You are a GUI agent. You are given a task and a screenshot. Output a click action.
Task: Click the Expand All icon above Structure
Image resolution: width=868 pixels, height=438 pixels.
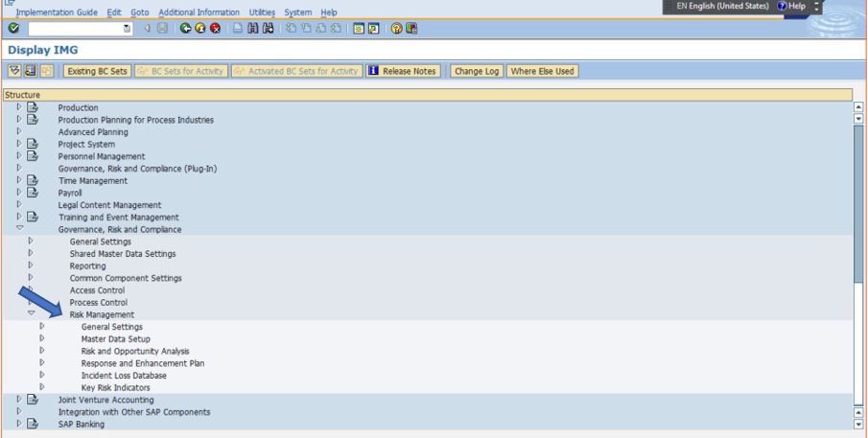tap(14, 70)
